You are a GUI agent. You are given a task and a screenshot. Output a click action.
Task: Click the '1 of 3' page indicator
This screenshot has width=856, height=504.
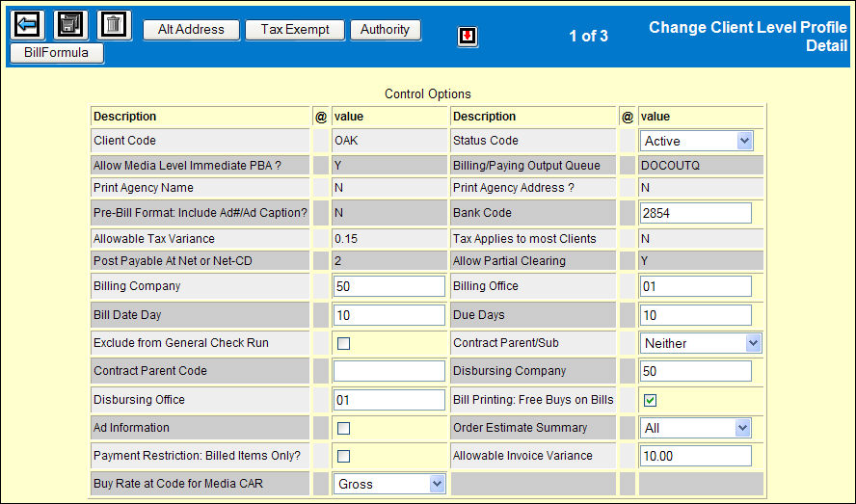[588, 36]
